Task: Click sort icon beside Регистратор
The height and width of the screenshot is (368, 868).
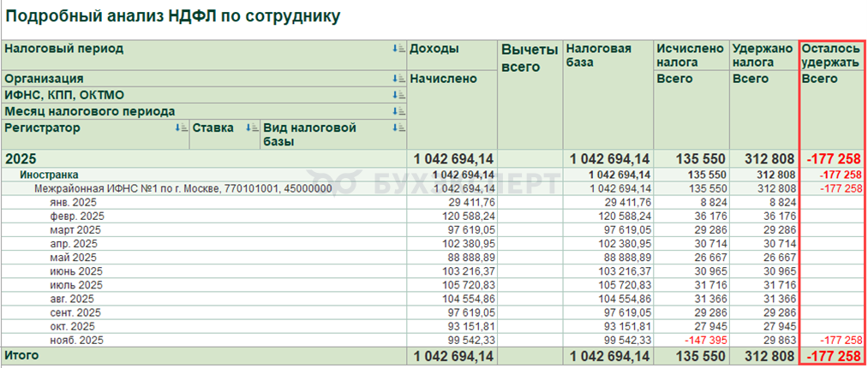Action: pos(181,128)
